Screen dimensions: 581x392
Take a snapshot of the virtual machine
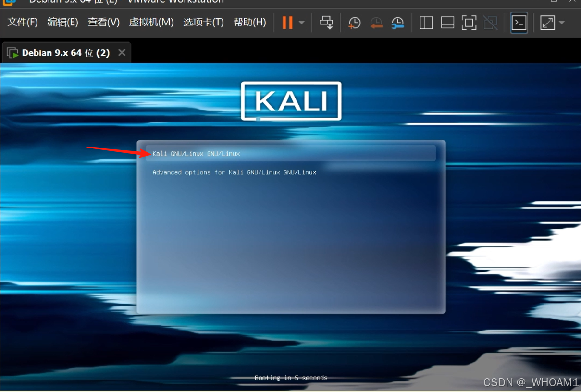tap(354, 23)
